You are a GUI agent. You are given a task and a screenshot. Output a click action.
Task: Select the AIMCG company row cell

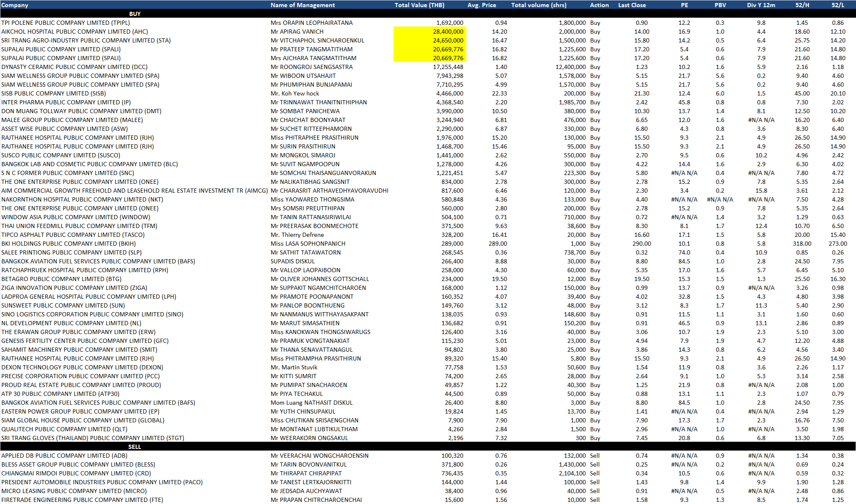134,191
